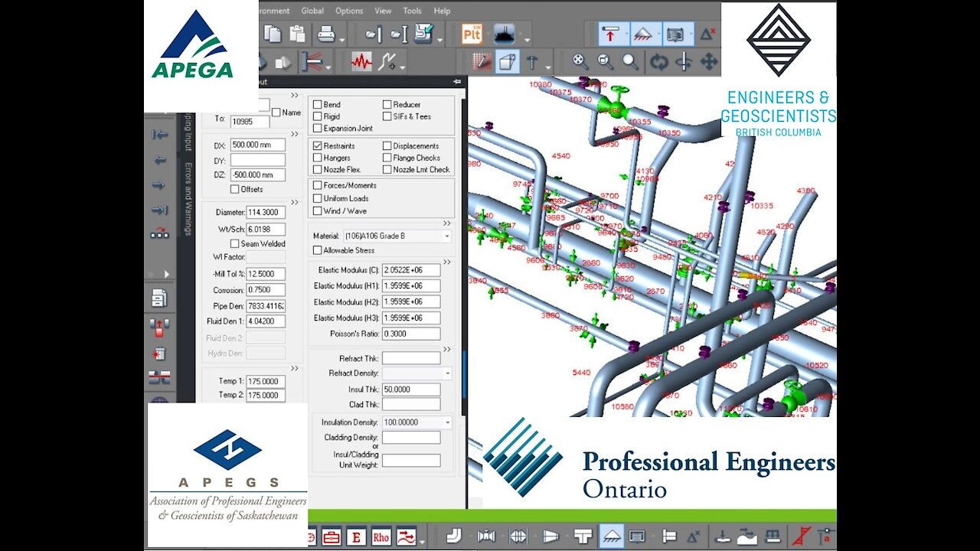The width and height of the screenshot is (980, 551).
Task: Click the red toolbox icon in bottom toolbar
Action: click(x=332, y=536)
